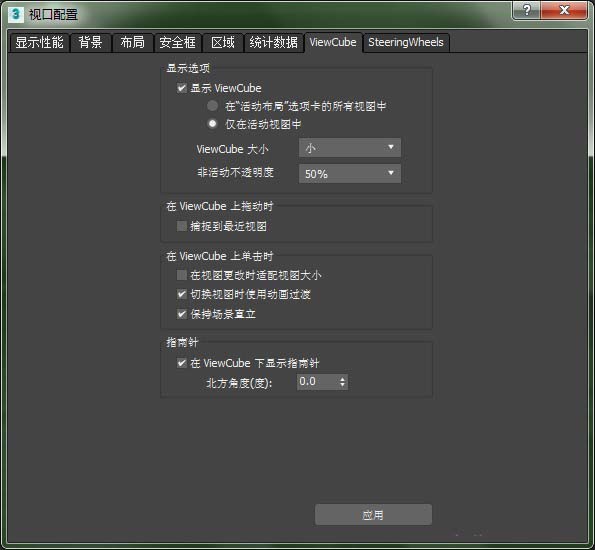Select the 布局 tab
This screenshot has height=550, width=595.
point(132,42)
